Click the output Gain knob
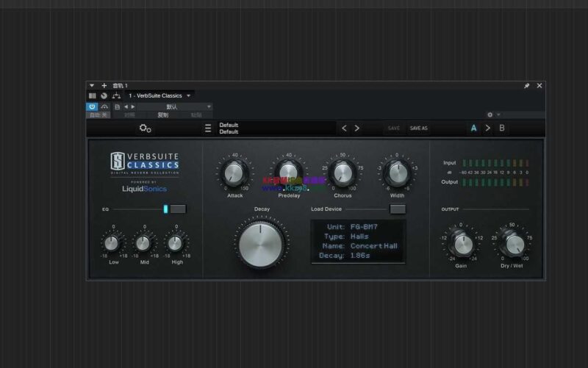 click(x=464, y=245)
